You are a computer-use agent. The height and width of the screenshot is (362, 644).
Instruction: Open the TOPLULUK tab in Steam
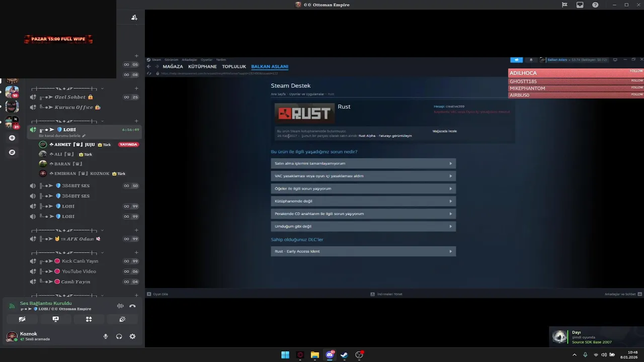pos(234,66)
